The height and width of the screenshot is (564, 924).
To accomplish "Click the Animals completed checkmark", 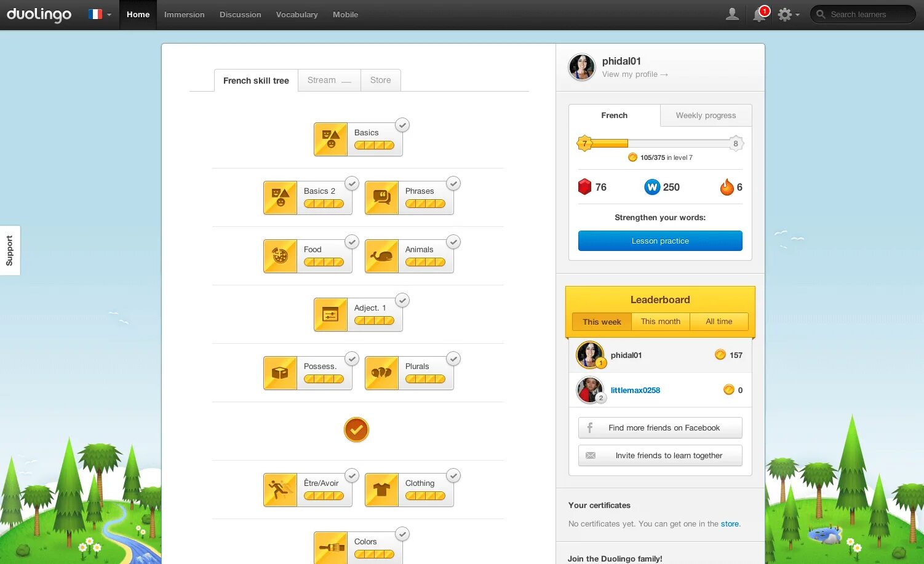I will pyautogui.click(x=453, y=242).
